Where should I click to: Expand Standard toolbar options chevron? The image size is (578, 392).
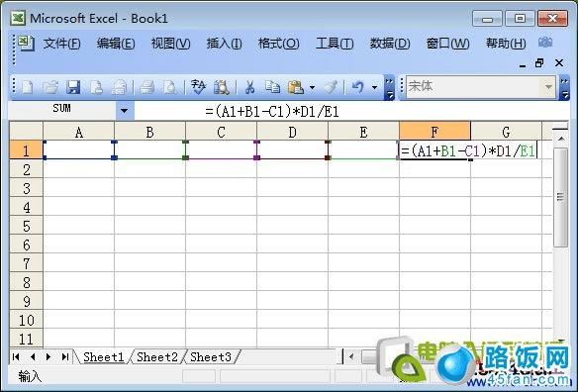point(389,88)
